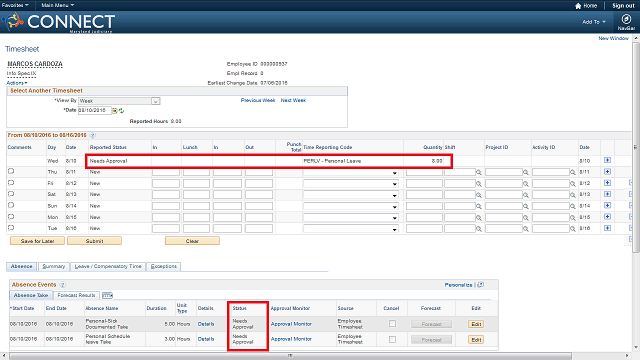Open comment bubble for Sat 8/13

point(11,194)
